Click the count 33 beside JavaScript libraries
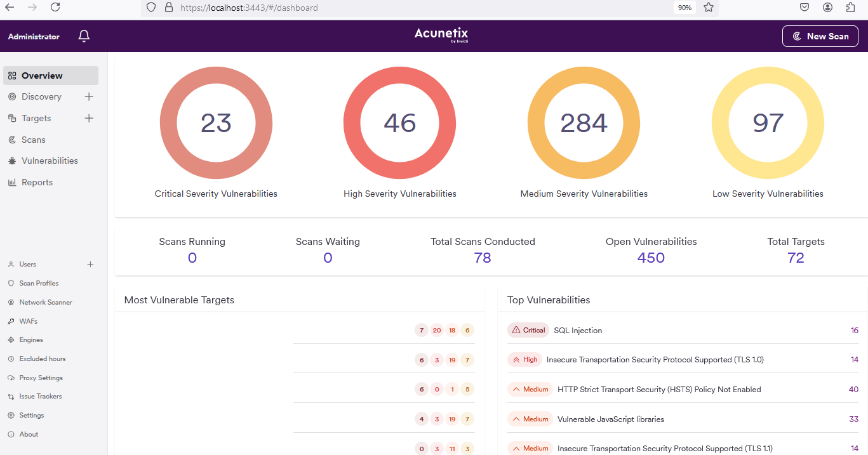Viewport: 868px width, 455px height. (853, 419)
